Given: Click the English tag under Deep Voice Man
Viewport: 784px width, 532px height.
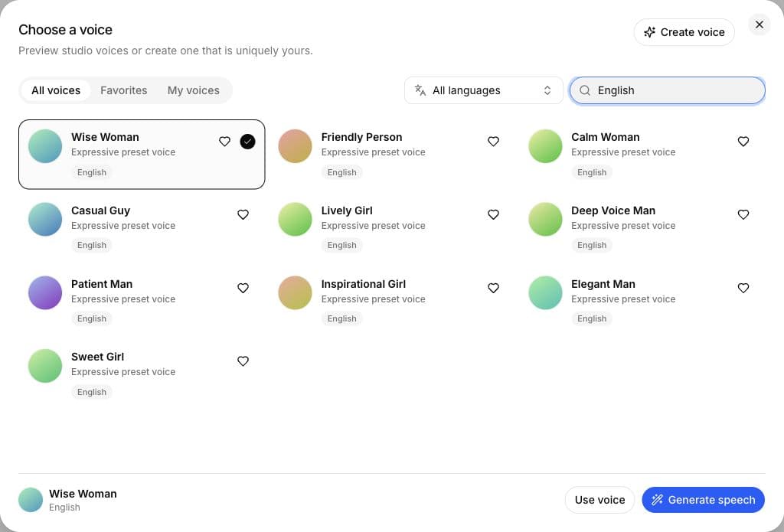Looking at the screenshot, I should coord(592,245).
